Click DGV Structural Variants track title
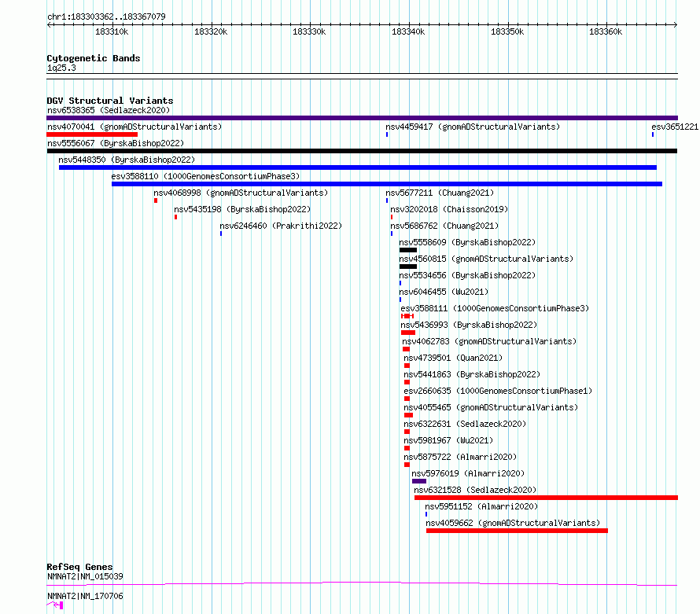Screen dimensions: 700x614 [110, 101]
